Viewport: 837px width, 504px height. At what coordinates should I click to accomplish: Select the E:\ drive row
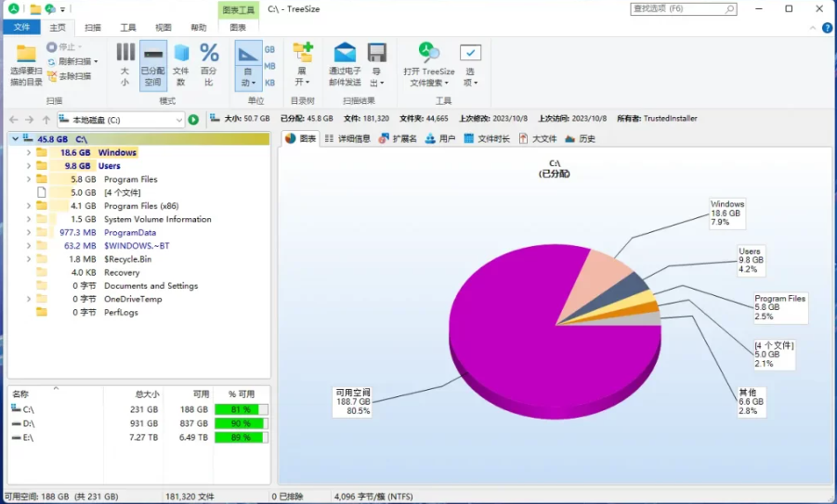138,437
